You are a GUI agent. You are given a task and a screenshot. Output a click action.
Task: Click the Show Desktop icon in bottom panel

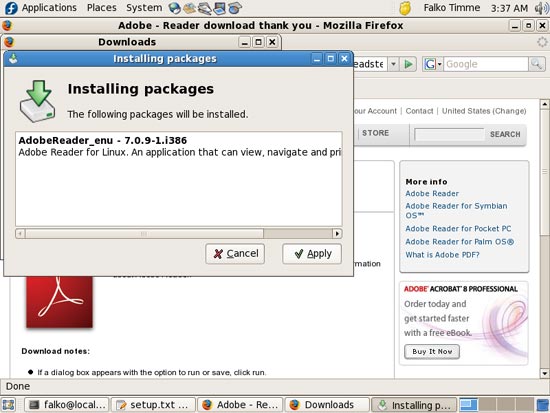(8, 405)
